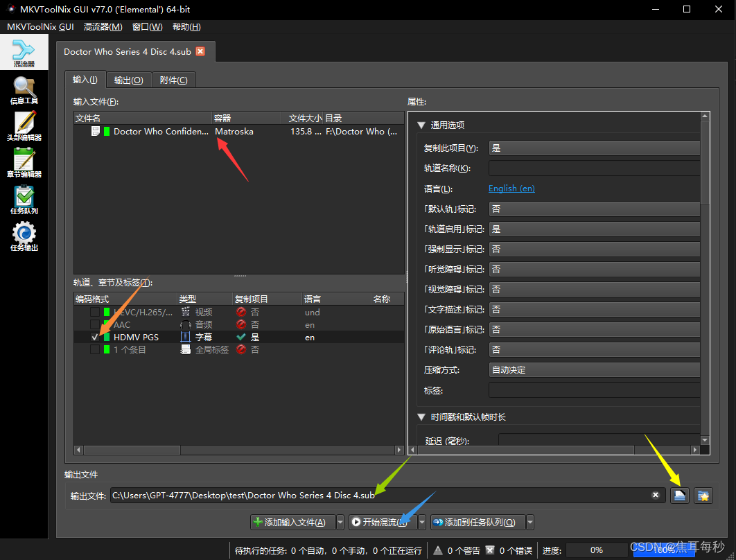This screenshot has width=736, height=560.
Task: Open the 评论轨 flag dropdown
Action: pos(594,350)
